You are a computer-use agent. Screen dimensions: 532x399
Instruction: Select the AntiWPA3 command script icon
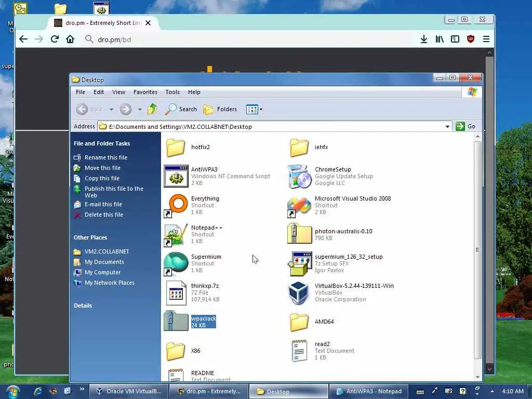click(176, 176)
